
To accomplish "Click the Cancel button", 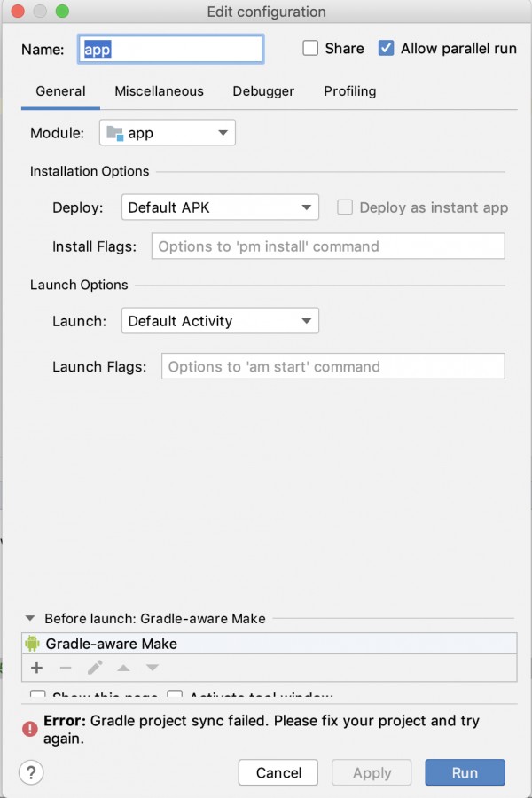I will pos(278,772).
